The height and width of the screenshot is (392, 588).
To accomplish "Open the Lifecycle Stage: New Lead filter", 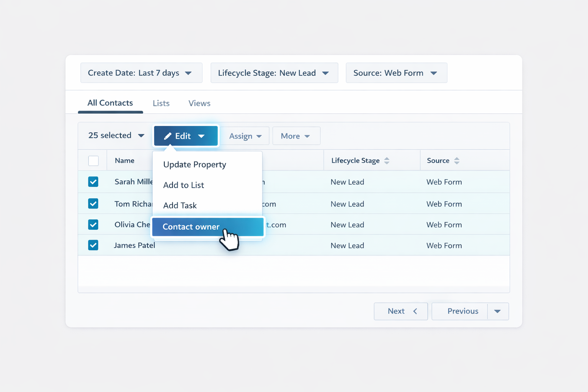I will (x=274, y=73).
